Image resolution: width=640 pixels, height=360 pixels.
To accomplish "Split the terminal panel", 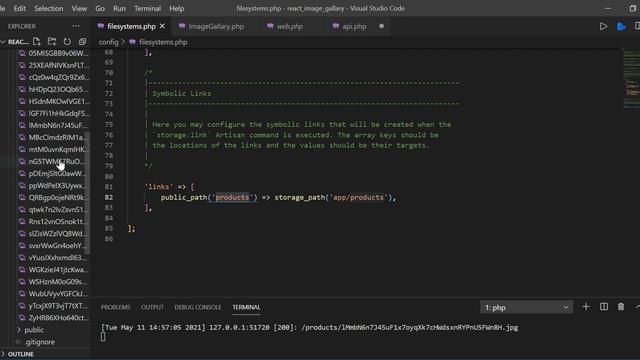I will [x=604, y=307].
